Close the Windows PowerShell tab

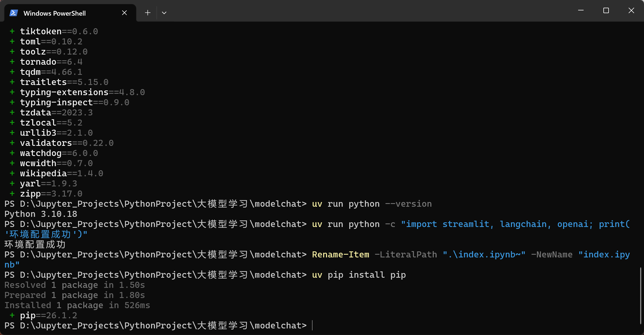[x=124, y=13]
